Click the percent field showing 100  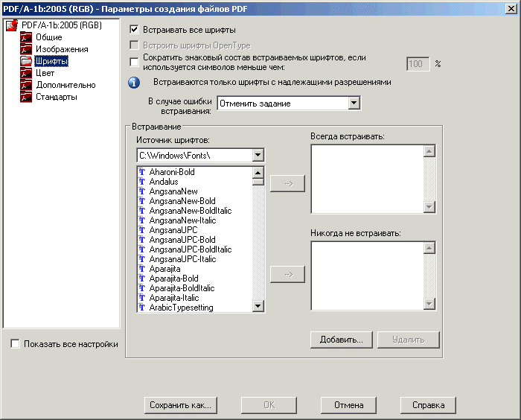coord(418,64)
